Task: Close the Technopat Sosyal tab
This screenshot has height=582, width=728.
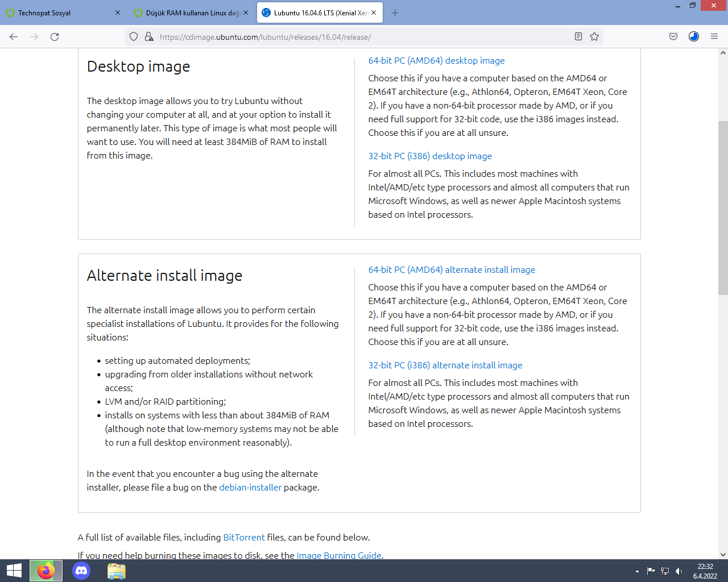Action: 118,13
